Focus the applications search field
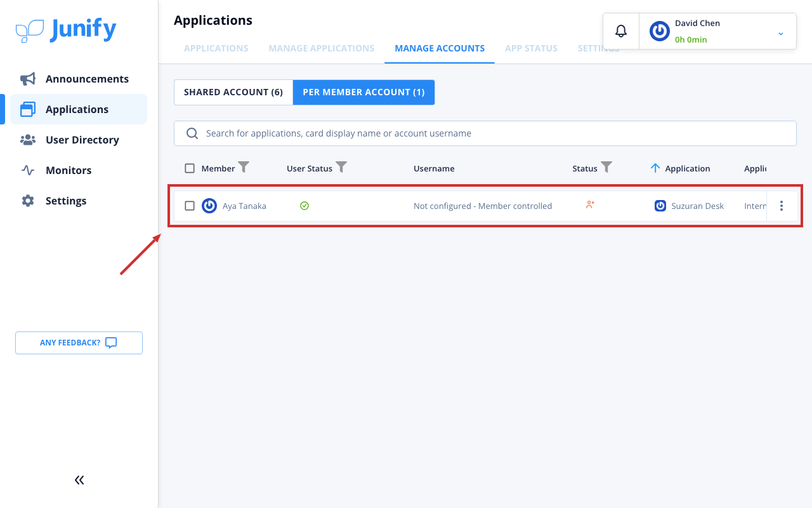The width and height of the screenshot is (812, 508). coord(485,133)
